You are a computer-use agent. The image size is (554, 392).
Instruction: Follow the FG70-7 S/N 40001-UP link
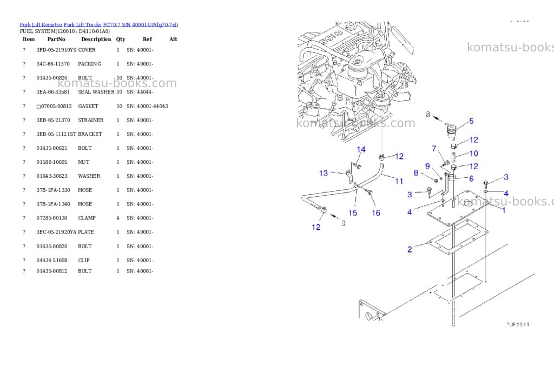[141, 25]
